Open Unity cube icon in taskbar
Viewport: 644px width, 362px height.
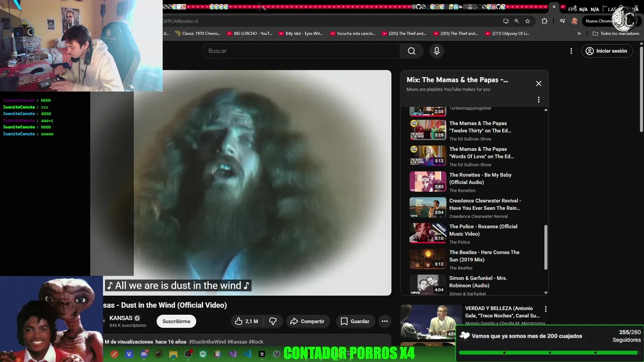click(276, 354)
